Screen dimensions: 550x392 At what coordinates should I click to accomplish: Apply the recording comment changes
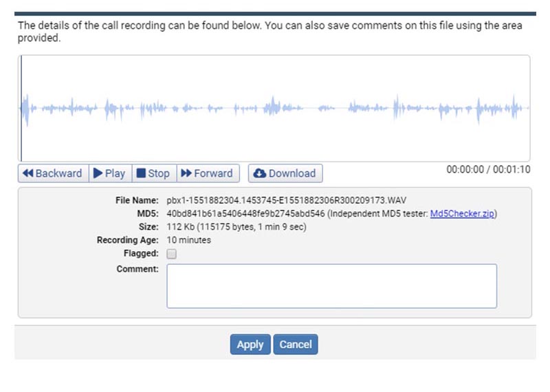tap(250, 345)
